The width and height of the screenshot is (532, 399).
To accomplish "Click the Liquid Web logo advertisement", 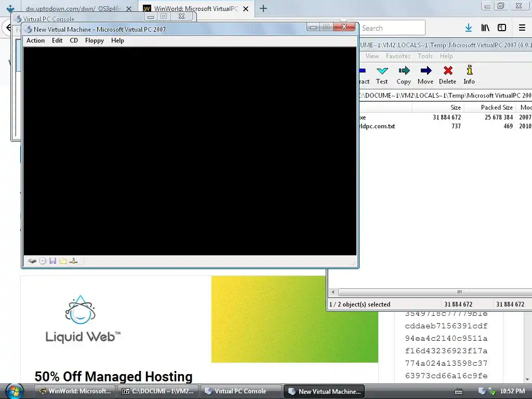I will 83,319.
